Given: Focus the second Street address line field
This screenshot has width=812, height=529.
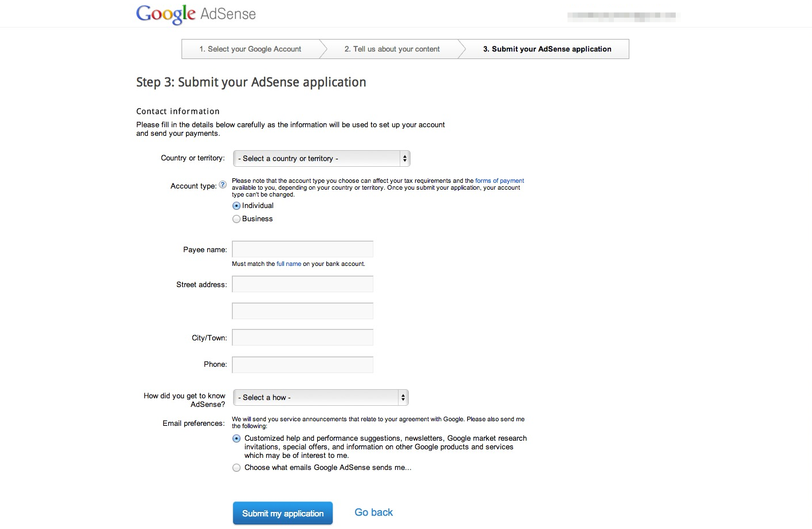Looking at the screenshot, I should click(x=302, y=311).
